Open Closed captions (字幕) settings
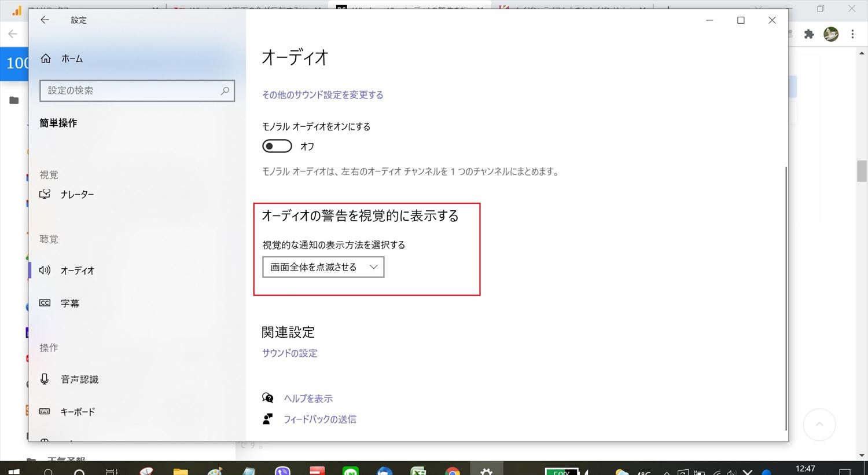The height and width of the screenshot is (475, 868). [69, 303]
